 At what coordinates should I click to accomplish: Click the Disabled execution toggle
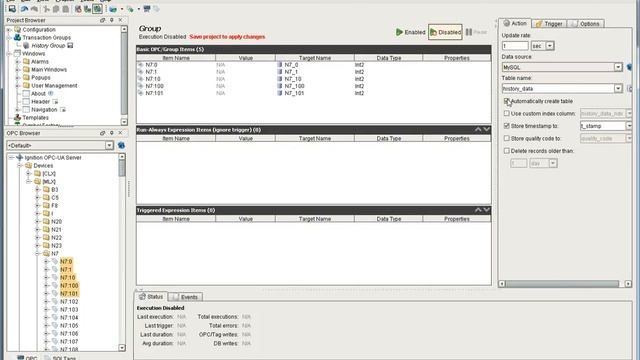445,32
